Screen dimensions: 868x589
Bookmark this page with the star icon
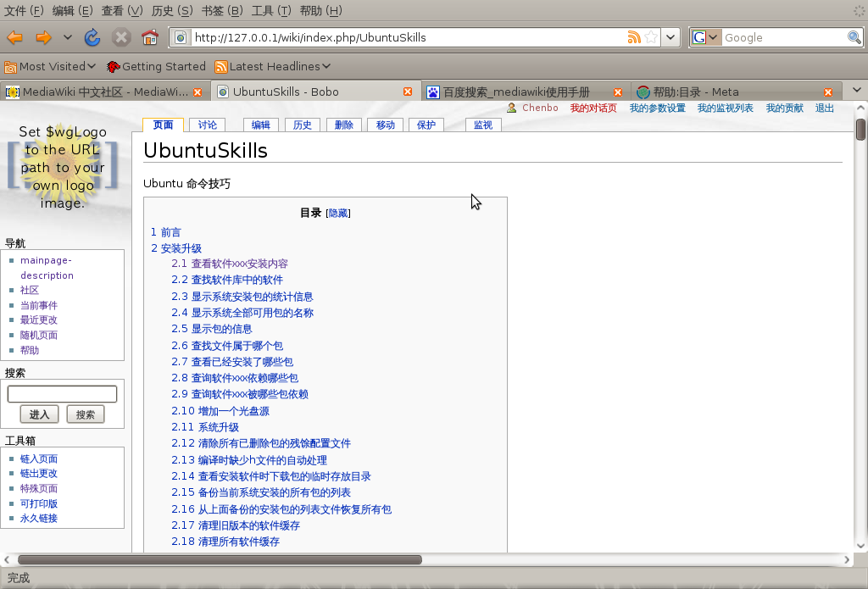652,37
